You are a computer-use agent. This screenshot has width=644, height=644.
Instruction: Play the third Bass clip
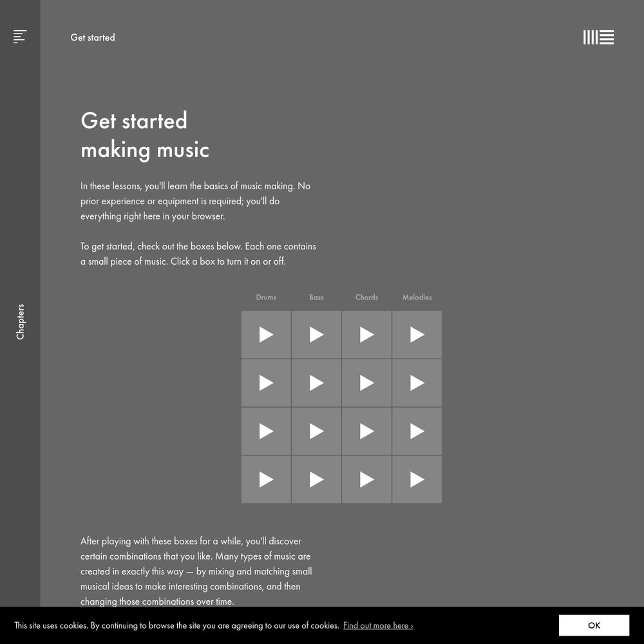click(x=316, y=431)
